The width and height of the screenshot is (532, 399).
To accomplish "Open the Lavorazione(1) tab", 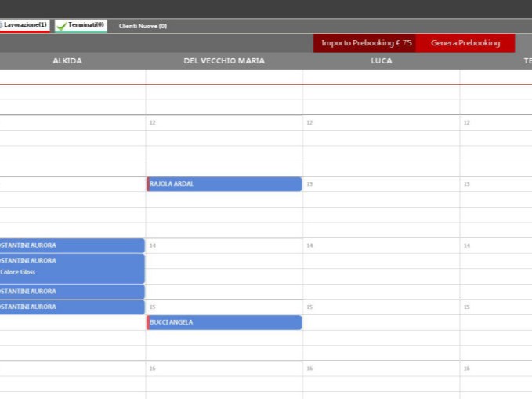I will tap(24, 25).
